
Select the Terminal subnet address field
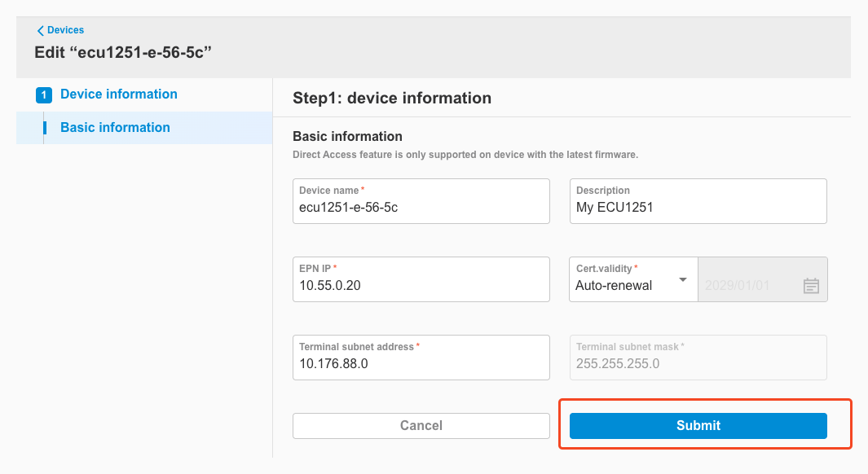pyautogui.click(x=421, y=358)
